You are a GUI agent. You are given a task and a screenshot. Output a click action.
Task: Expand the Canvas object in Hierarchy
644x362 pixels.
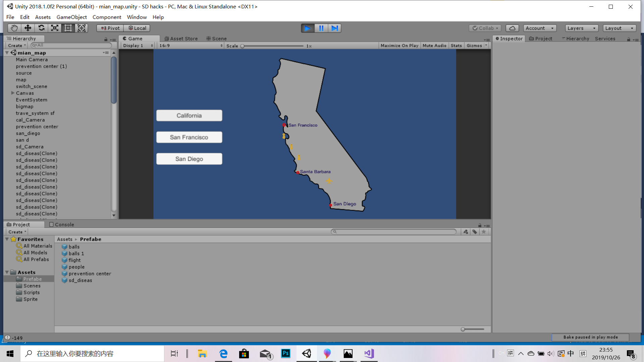click(13, 93)
